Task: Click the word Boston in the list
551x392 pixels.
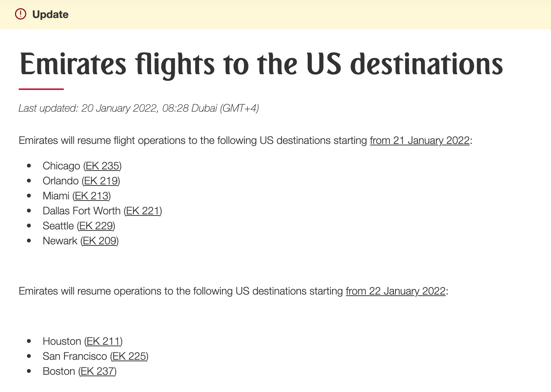Action: tap(59, 371)
